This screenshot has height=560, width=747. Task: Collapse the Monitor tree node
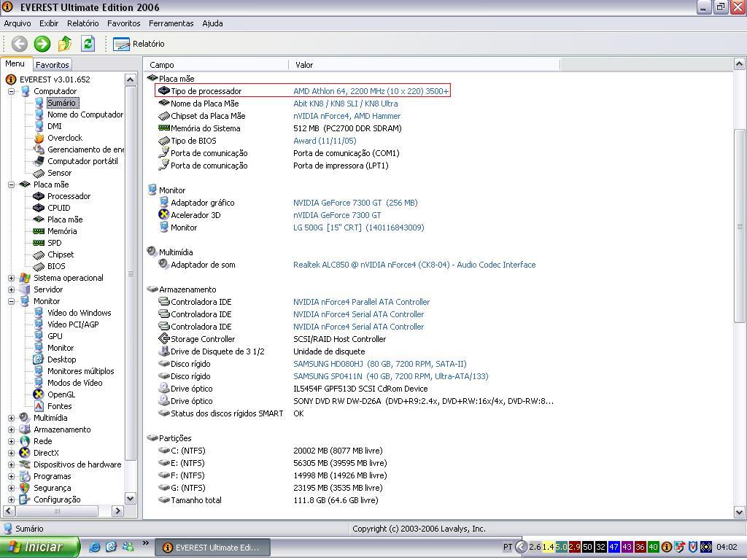click(12, 301)
